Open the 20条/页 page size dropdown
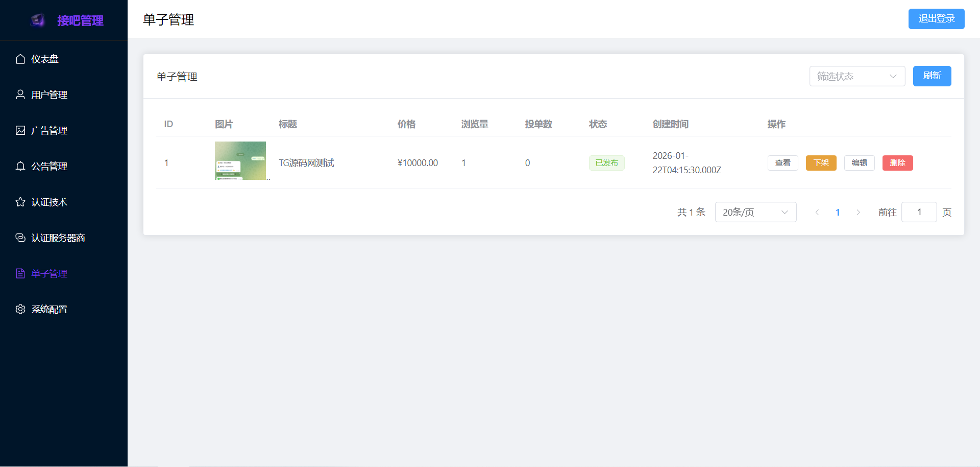This screenshot has width=980, height=467. coord(755,212)
